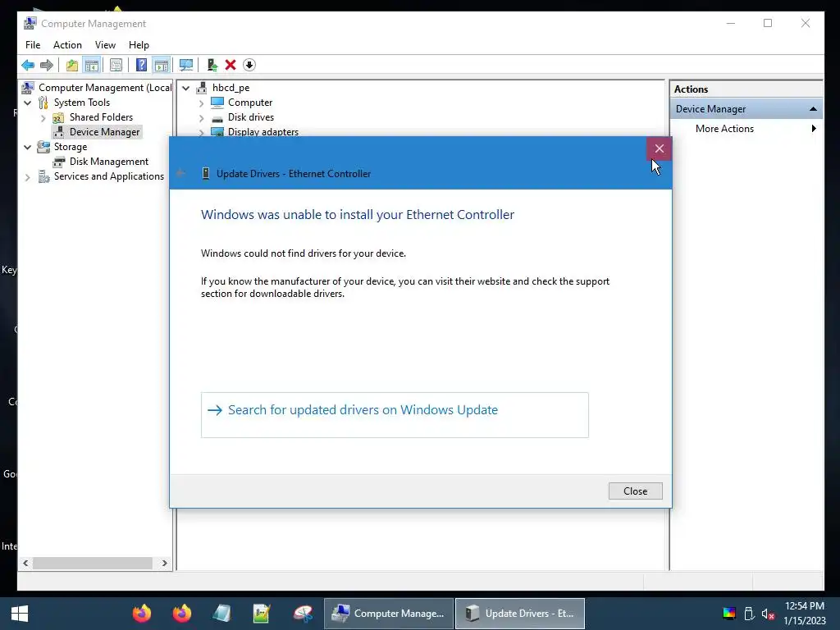Select Shared Folders in the tree
The width and height of the screenshot is (840, 630).
click(x=101, y=117)
